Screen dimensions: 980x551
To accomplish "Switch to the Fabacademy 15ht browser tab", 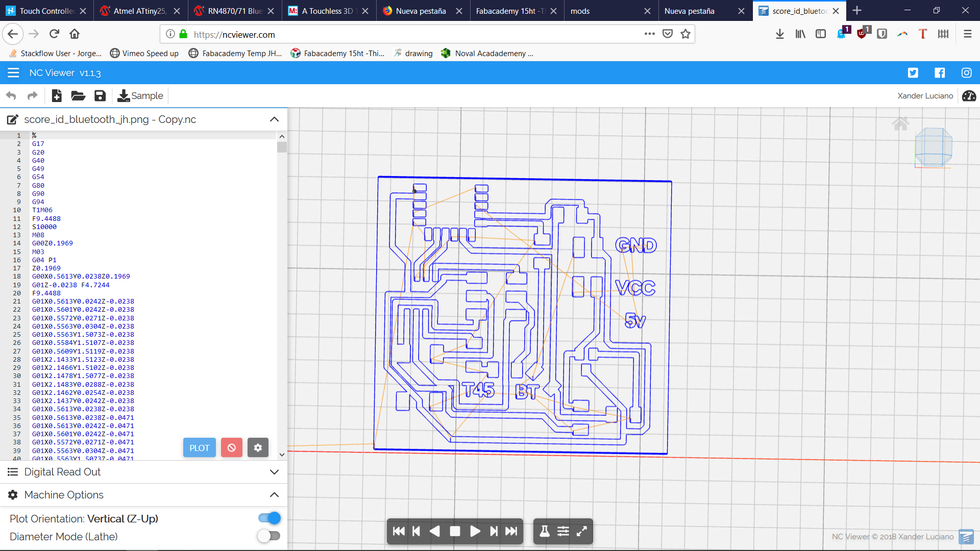I will tap(510, 11).
